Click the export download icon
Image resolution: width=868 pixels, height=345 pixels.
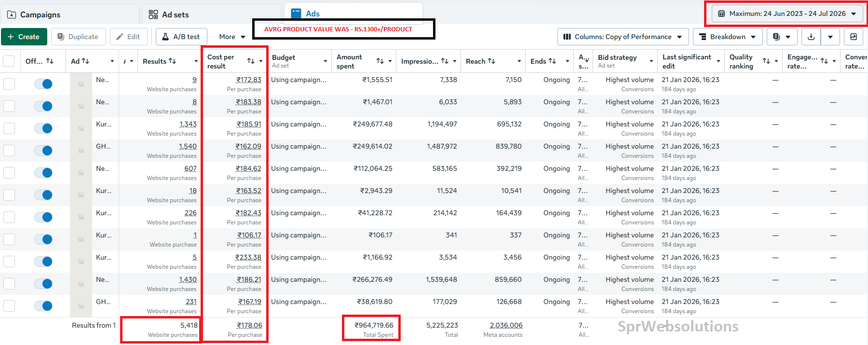(x=811, y=37)
